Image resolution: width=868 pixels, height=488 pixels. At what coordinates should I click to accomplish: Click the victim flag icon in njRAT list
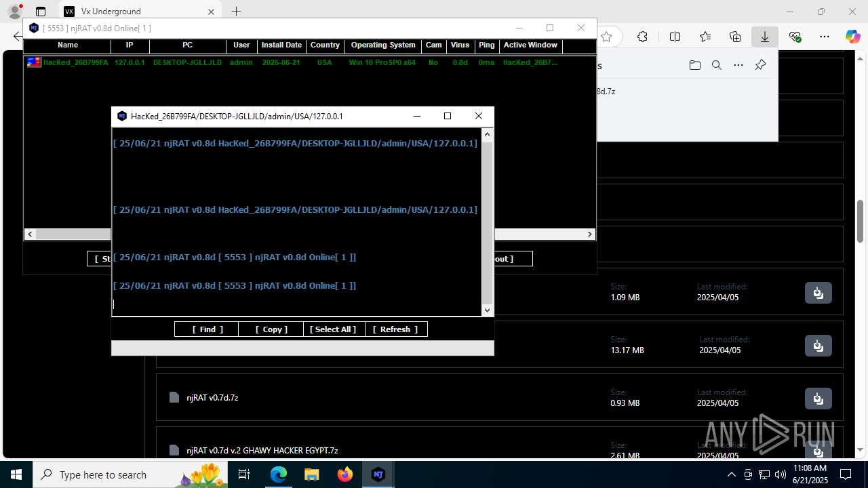pyautogui.click(x=34, y=62)
